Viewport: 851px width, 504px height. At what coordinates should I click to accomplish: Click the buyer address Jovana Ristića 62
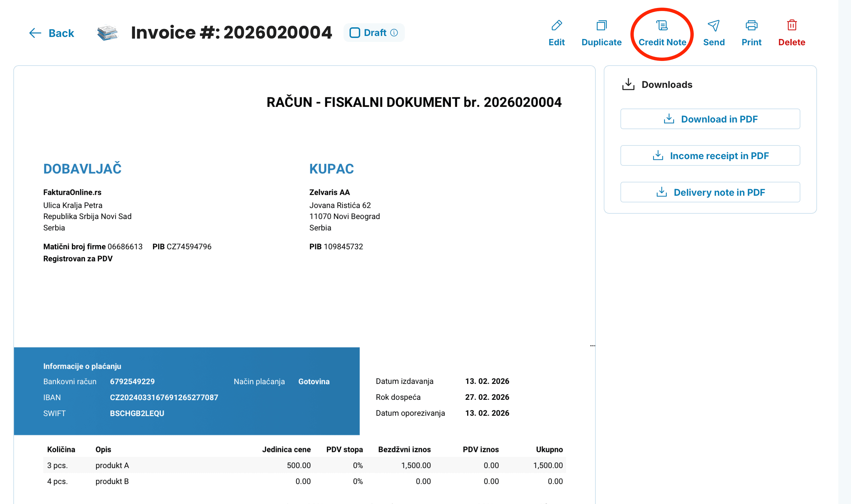[x=340, y=205]
